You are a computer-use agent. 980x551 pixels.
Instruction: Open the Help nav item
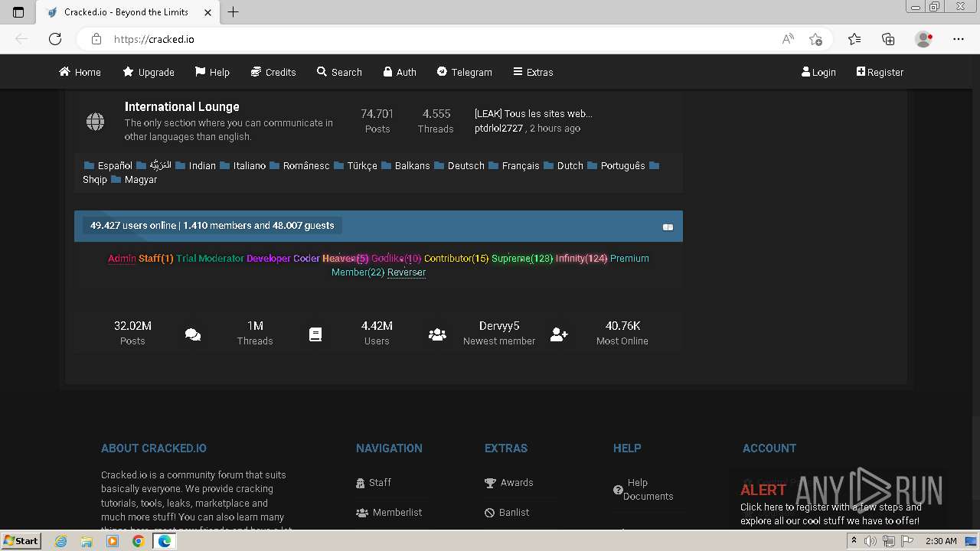click(x=212, y=72)
